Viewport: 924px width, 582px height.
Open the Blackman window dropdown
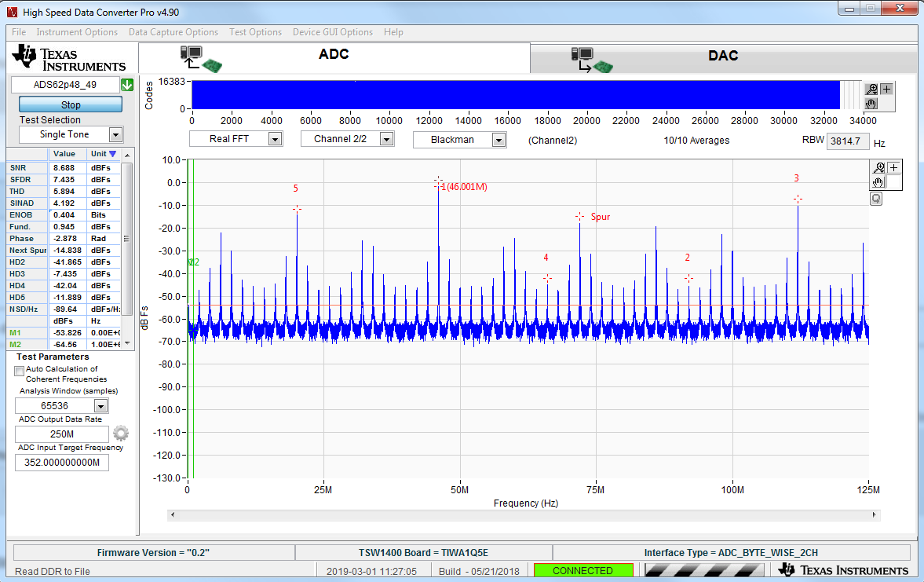(499, 140)
